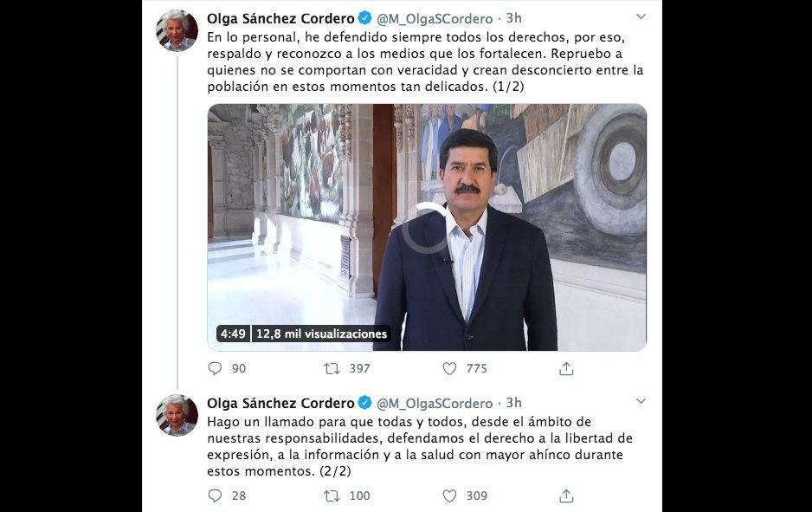The height and width of the screenshot is (512, 812).
Task: Play the embedded video in the first tweet
Action: 427,228
